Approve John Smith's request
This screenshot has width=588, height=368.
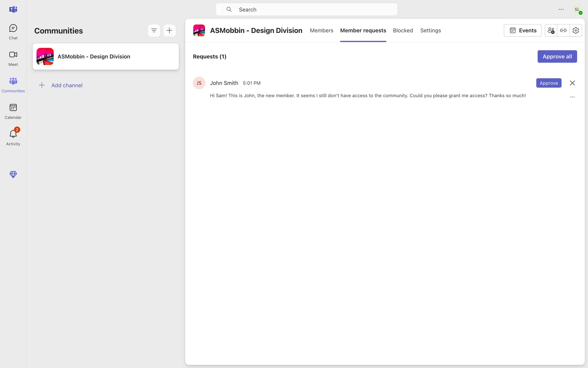pos(548,83)
